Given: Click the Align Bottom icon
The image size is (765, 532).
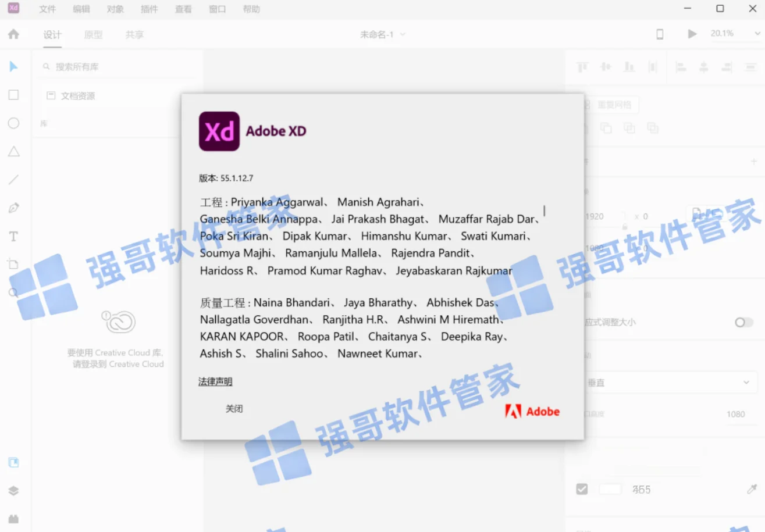Looking at the screenshot, I should pyautogui.click(x=629, y=67).
